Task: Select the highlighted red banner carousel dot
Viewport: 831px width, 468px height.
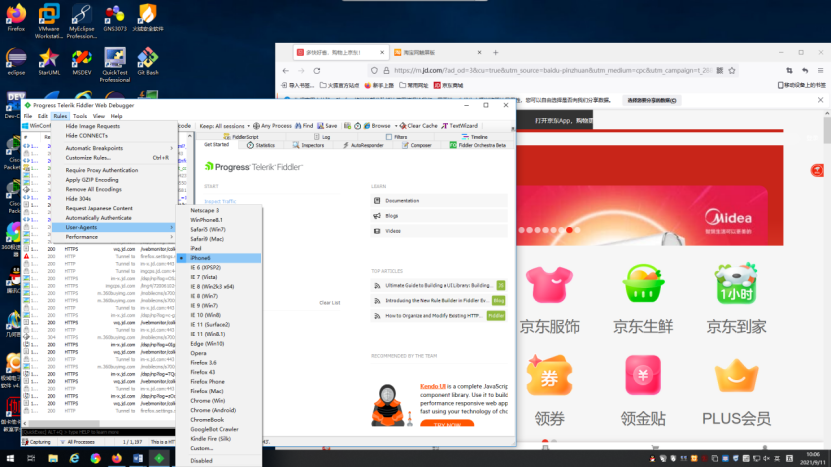Action: 569,230
